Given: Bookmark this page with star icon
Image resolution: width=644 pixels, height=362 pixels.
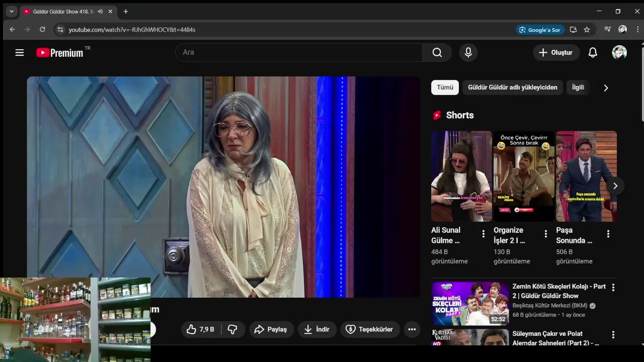Looking at the screenshot, I should click(587, 30).
